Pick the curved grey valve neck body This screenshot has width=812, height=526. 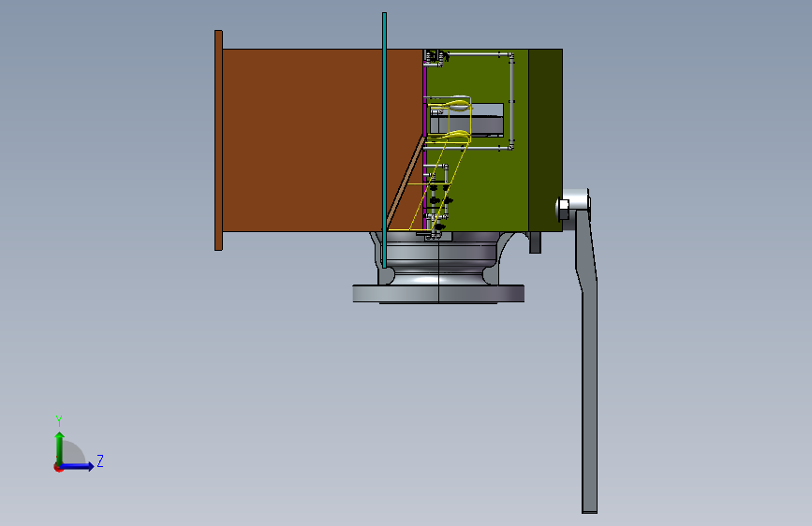(x=438, y=257)
